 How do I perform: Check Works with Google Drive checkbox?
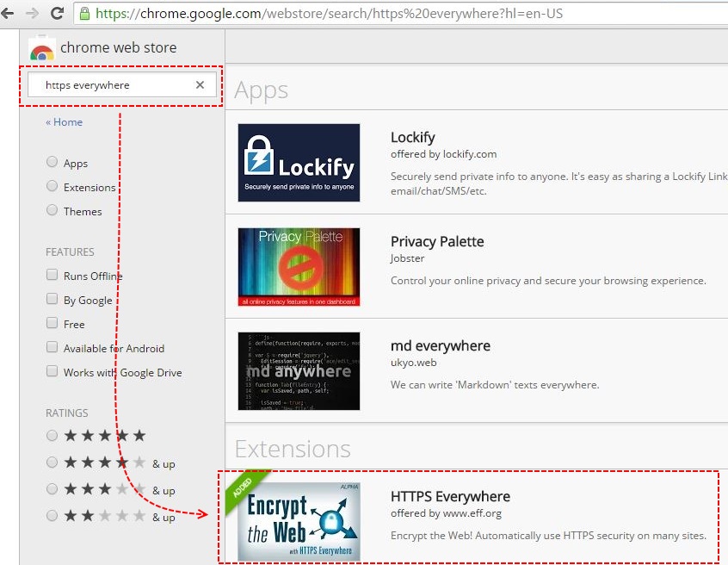click(52, 371)
